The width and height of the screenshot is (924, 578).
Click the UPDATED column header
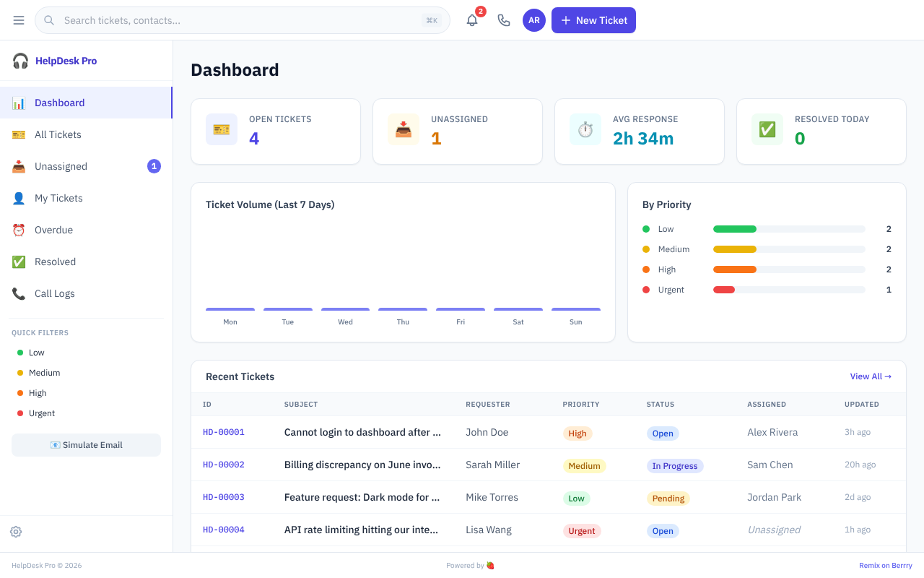click(862, 405)
